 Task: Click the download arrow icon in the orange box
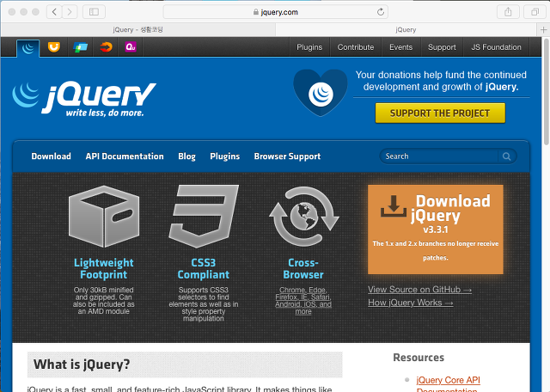tap(394, 205)
